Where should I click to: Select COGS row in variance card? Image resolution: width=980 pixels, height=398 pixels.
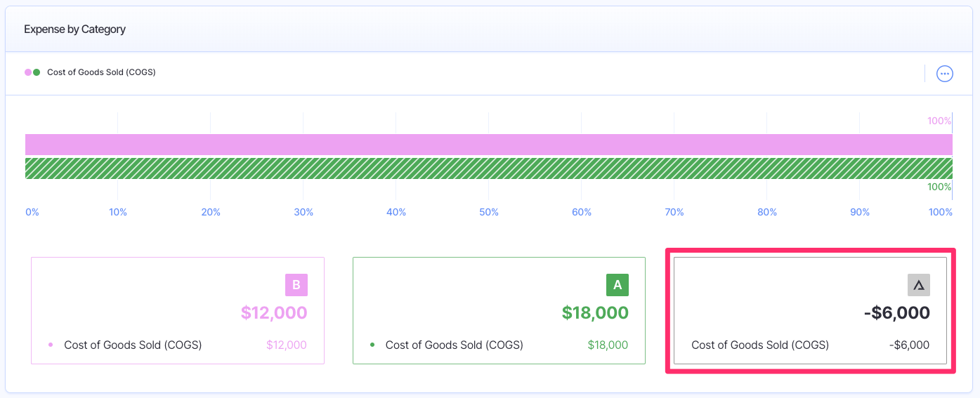click(810, 345)
